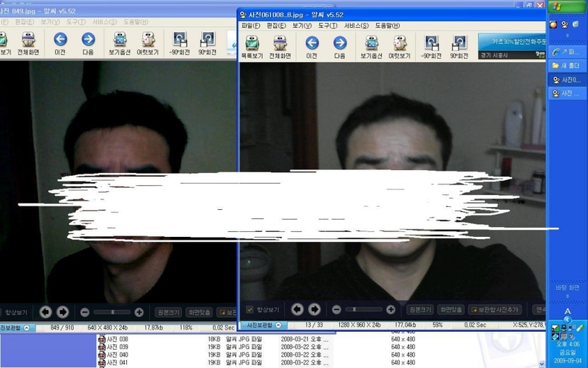Click 원본크기 button in front window
588x368 pixels.
[420, 309]
